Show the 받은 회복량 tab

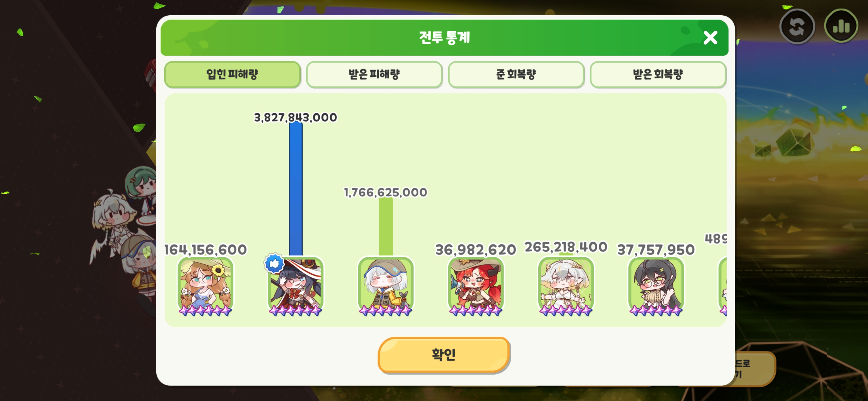point(658,74)
